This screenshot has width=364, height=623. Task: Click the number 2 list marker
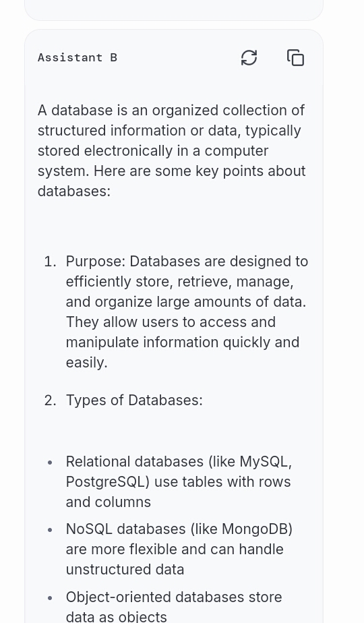(50, 400)
